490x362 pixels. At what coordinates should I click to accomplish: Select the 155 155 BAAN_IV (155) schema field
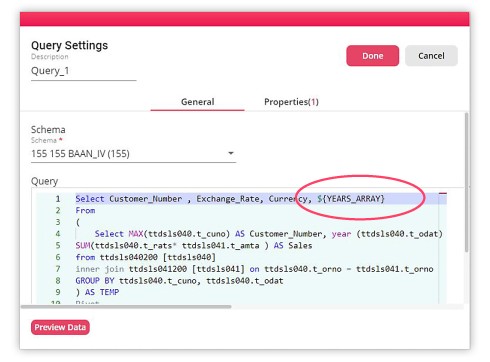[133, 154]
